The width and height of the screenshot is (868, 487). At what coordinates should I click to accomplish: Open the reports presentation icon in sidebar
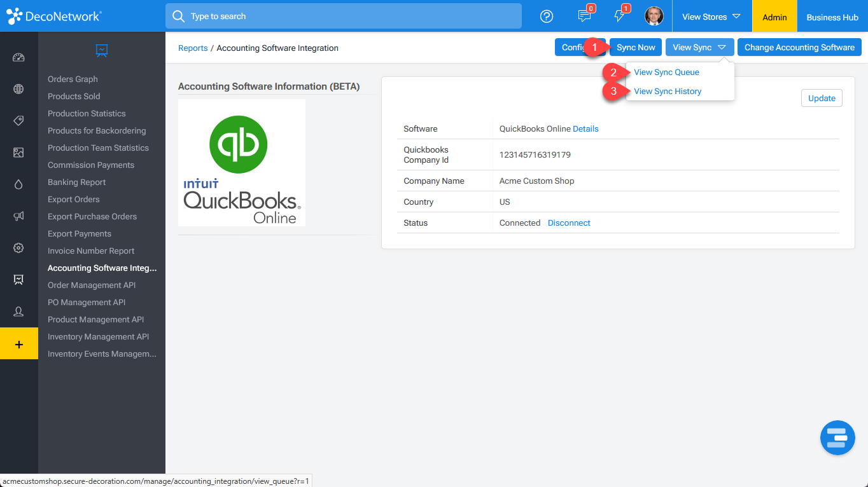[19, 280]
